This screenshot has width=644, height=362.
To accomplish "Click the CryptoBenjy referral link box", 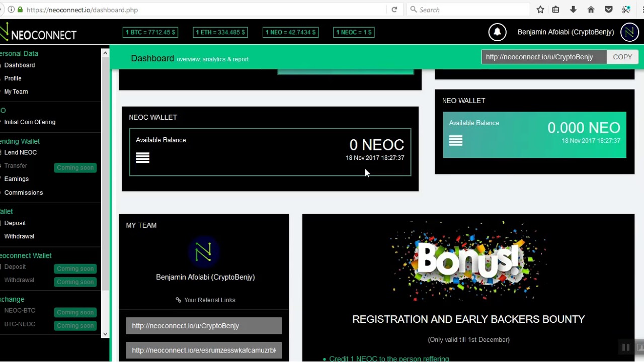I will pyautogui.click(x=204, y=326).
